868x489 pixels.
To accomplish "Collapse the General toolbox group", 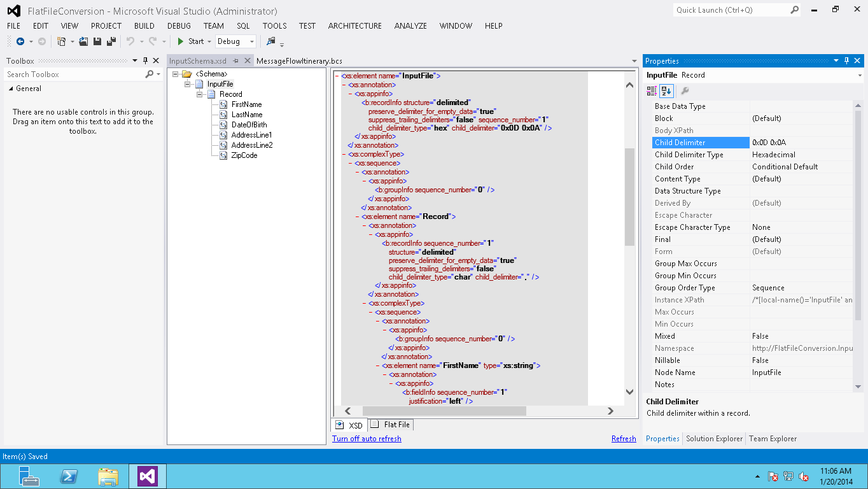I will point(10,89).
